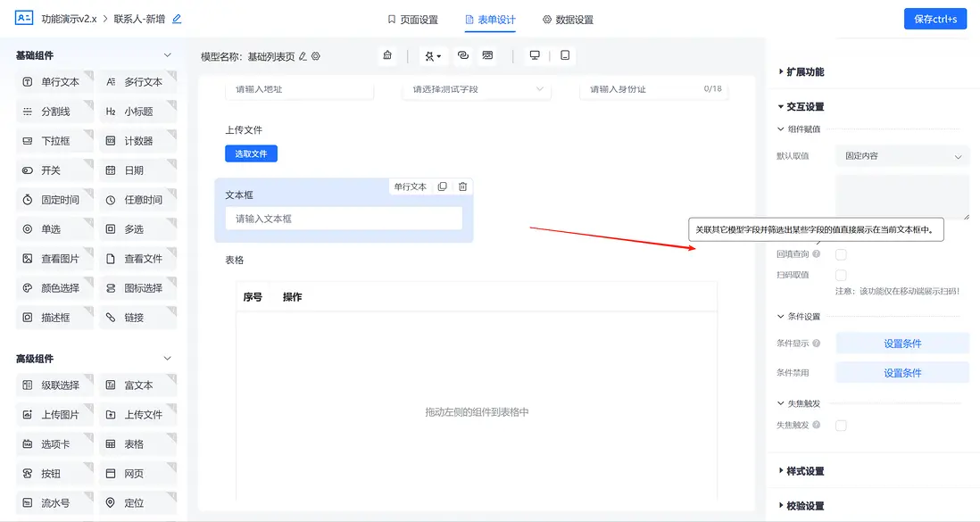980x522 pixels.
Task: Click the delete icon on the 文本框 component
Action: coord(462,186)
